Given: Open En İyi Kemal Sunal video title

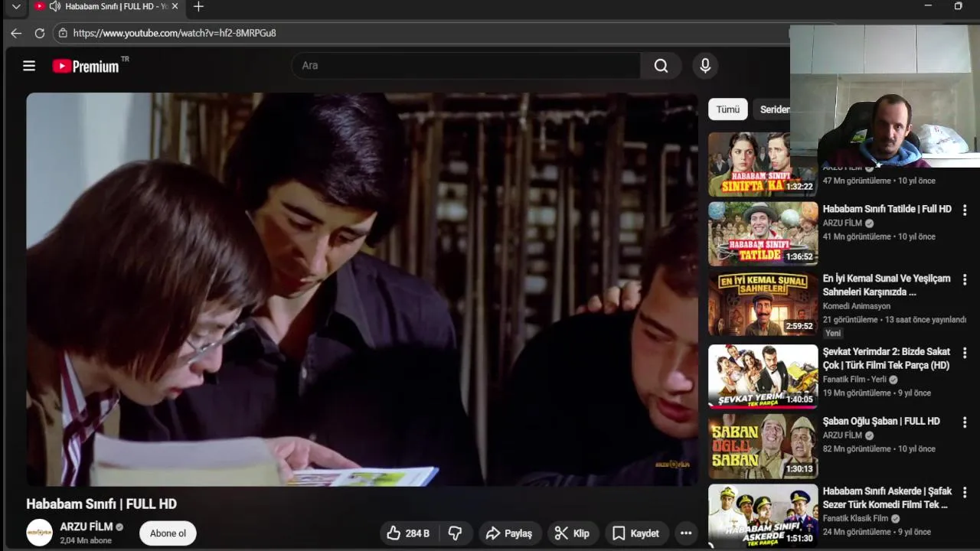Looking at the screenshot, I should [887, 285].
